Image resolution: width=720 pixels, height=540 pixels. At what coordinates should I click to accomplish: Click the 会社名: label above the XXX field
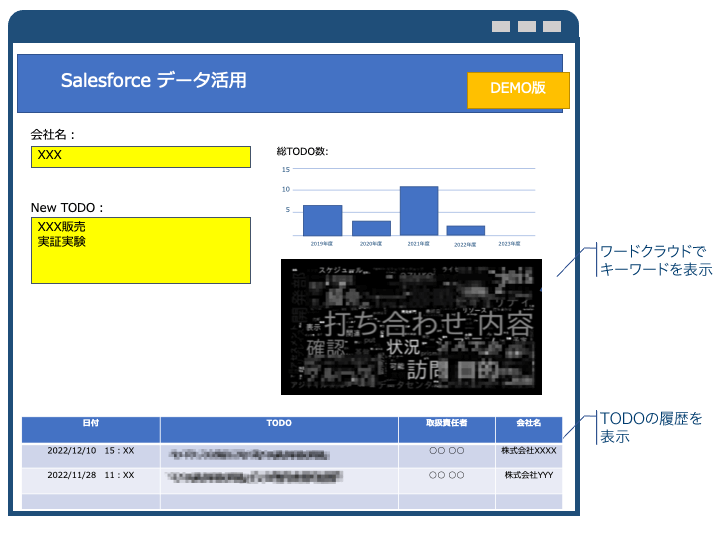(x=52, y=135)
